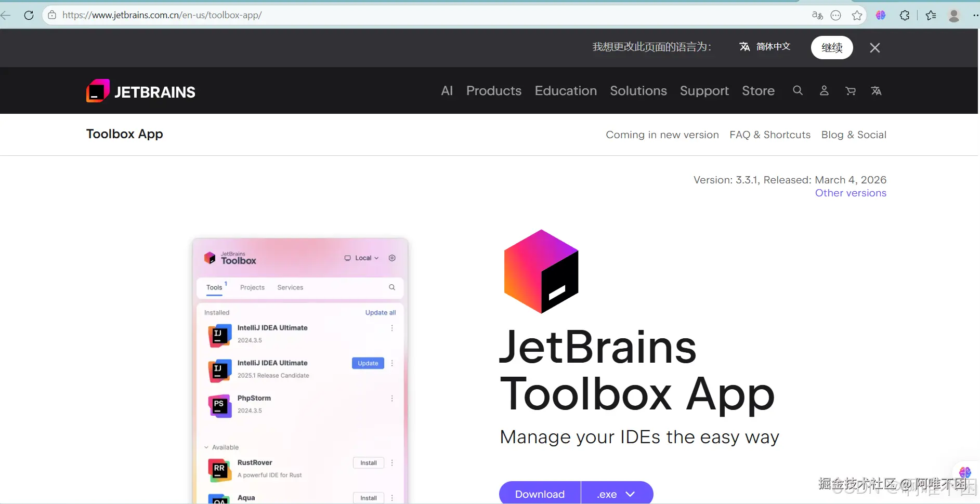Click the Download button
The image size is (980, 504).
540,494
